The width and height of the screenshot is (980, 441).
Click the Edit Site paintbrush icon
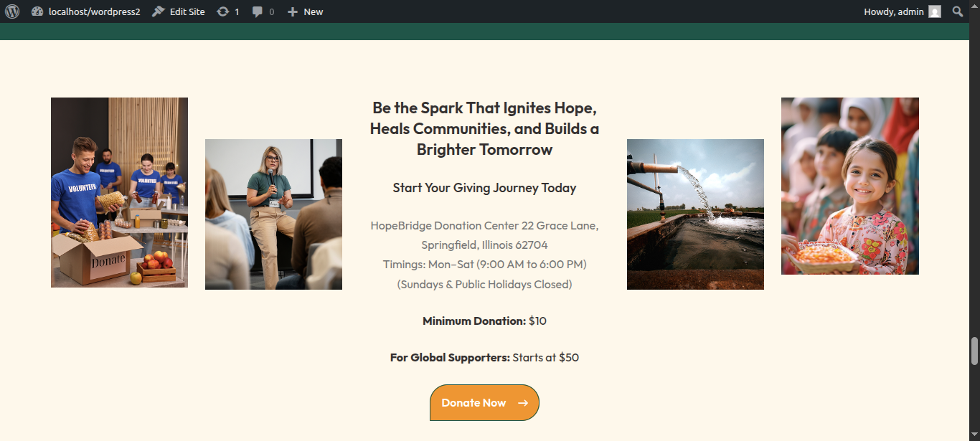[x=159, y=11]
